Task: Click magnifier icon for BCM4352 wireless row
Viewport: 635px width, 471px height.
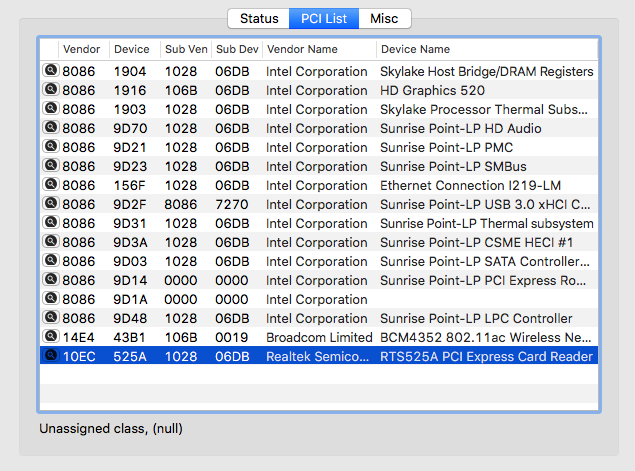Action: tap(50, 337)
